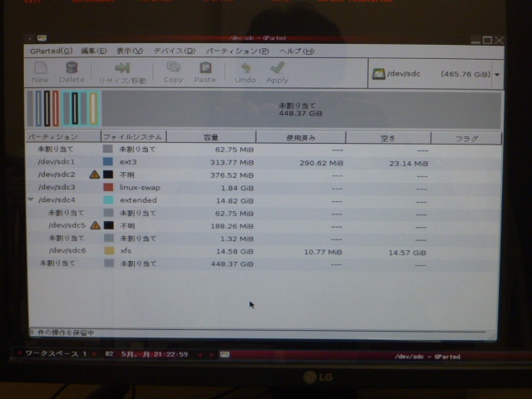Open the パーティション(P) menu
This screenshot has height=399, width=532.
pos(238,51)
